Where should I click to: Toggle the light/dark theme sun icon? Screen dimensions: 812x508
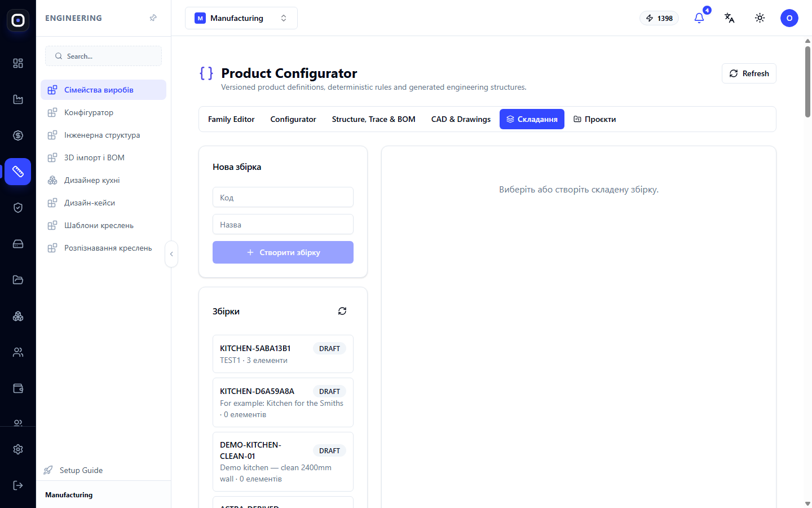pos(760,18)
